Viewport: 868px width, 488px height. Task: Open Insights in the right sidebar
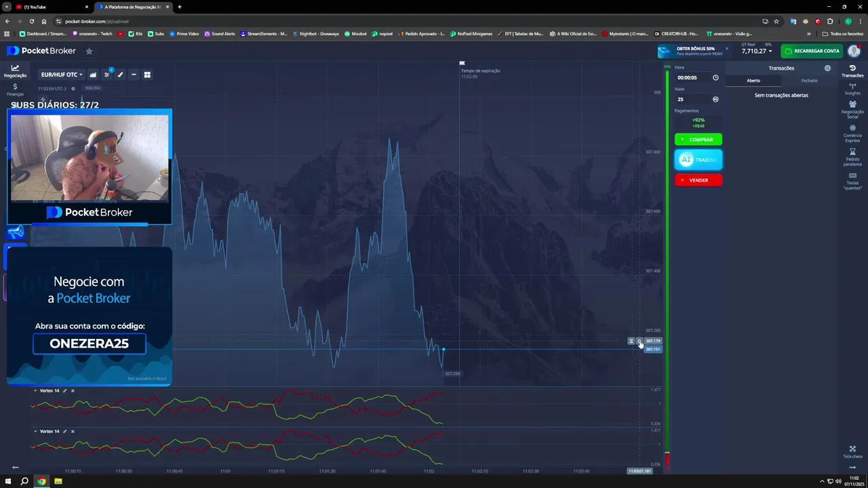(x=852, y=89)
